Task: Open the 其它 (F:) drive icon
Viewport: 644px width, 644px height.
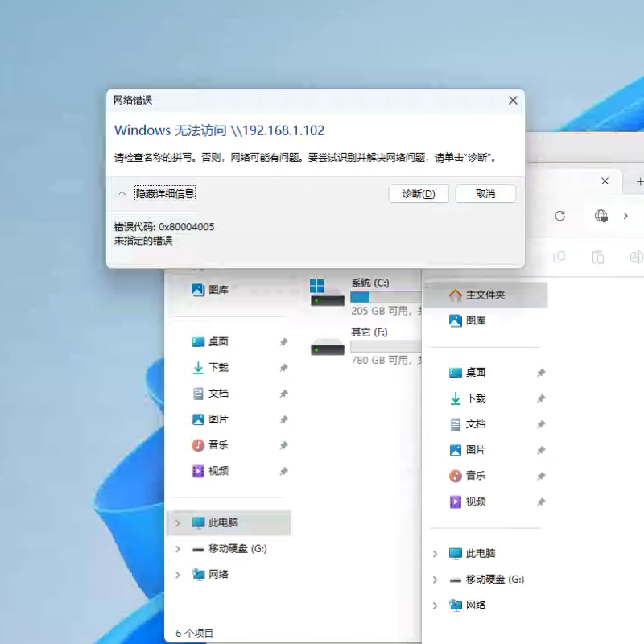Action: [x=327, y=347]
